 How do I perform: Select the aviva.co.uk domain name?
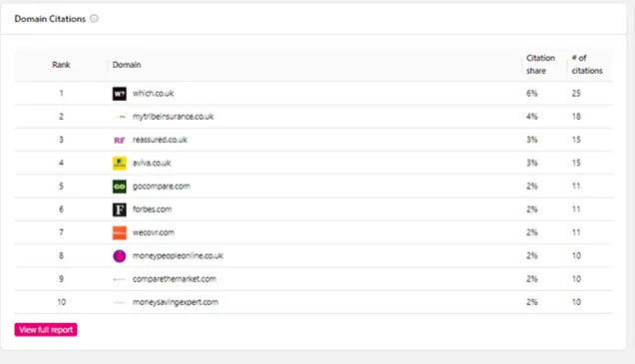[152, 163]
